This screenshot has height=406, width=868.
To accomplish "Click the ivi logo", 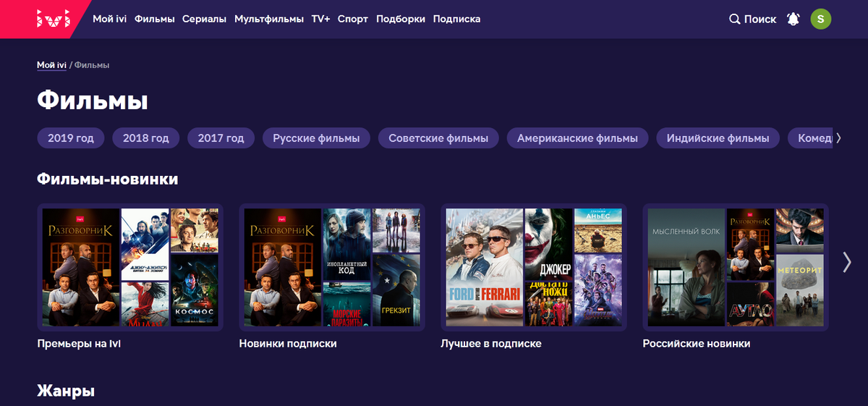I will pos(54,19).
